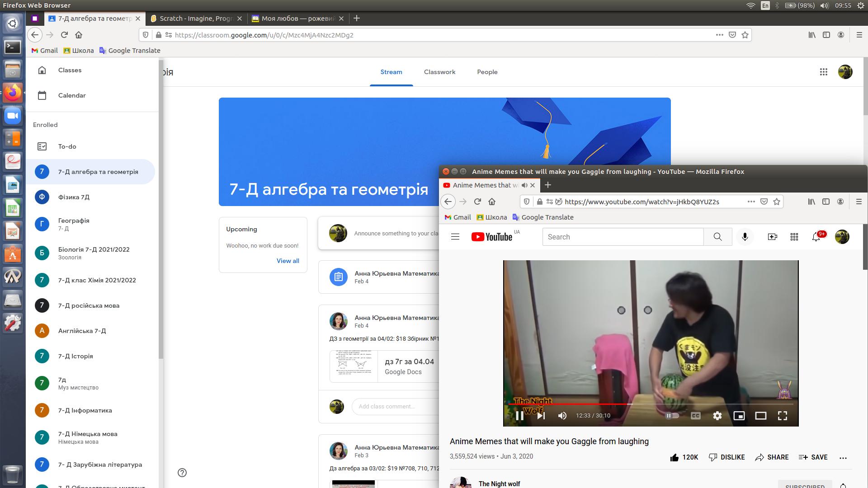The height and width of the screenshot is (488, 868).
Task: Click the View all upcoming link
Action: [x=288, y=261]
